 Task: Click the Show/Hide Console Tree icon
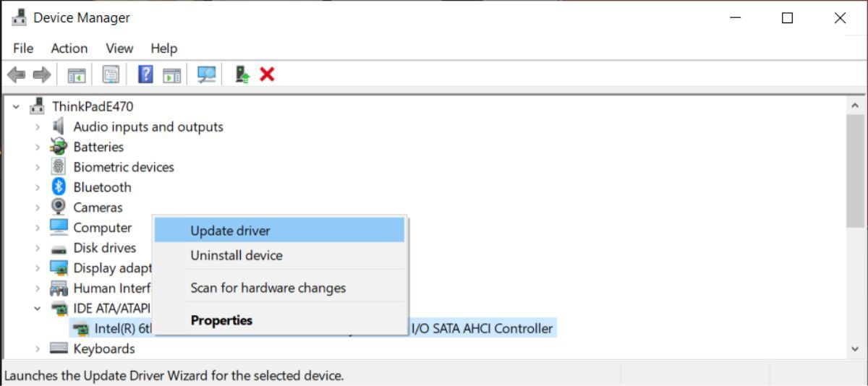77,74
